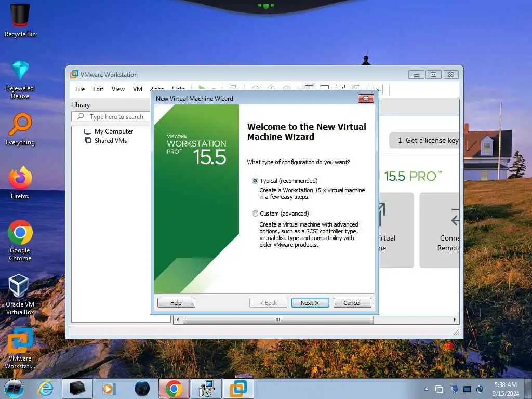Launch Bejeweled Deluxe from the desktop

pos(20,79)
